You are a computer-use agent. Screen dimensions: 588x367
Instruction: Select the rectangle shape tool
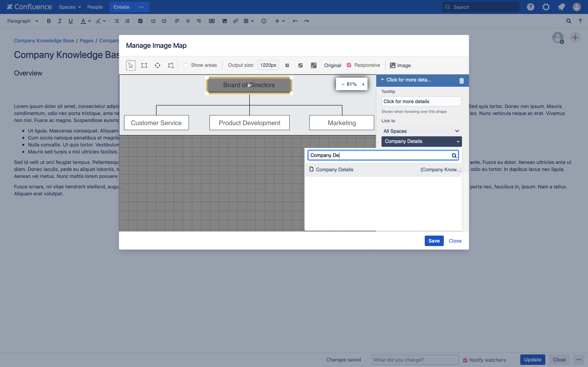click(144, 65)
